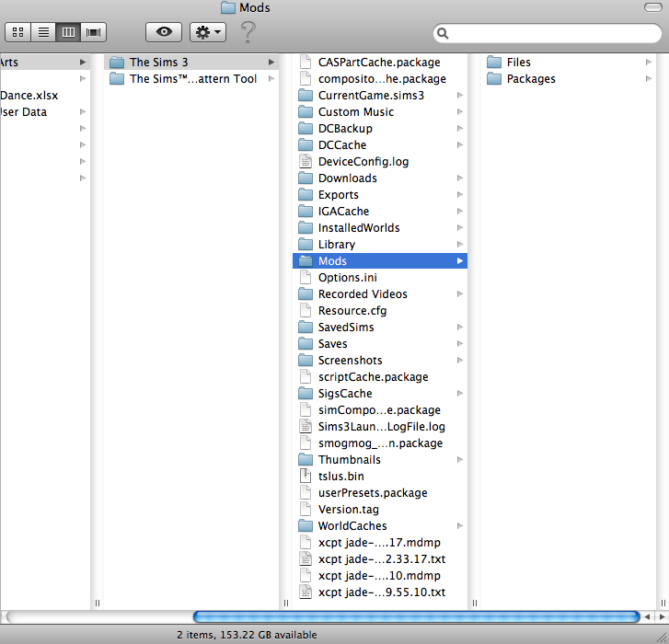669x644 pixels.
Task: Switch to icon view mode
Action: (x=17, y=32)
